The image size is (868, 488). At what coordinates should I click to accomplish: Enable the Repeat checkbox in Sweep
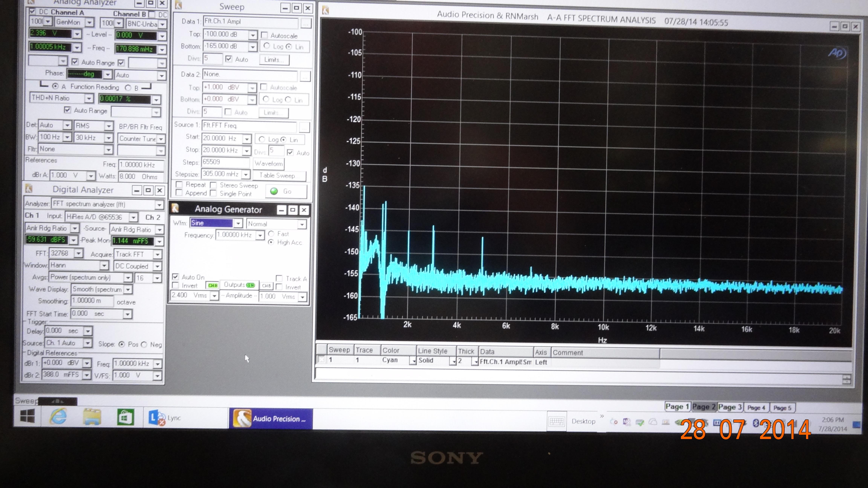(x=179, y=184)
